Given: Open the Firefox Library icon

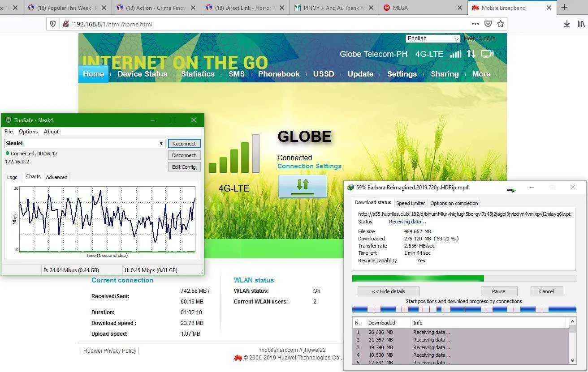Looking at the screenshot, I should 581,24.
